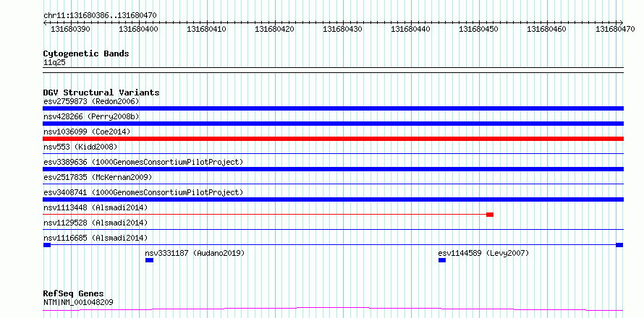Click ruler position 131680410
Screen dimensions: 644x318
click(x=207, y=29)
